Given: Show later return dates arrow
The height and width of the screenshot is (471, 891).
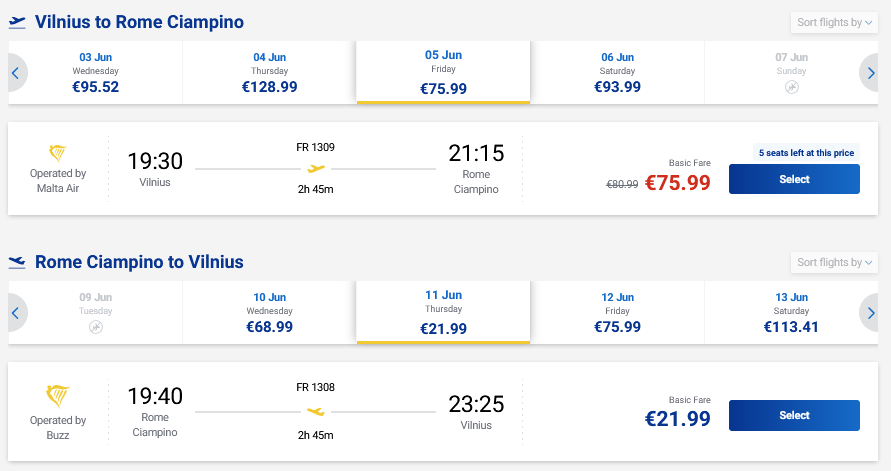Looking at the screenshot, I should pos(874,312).
